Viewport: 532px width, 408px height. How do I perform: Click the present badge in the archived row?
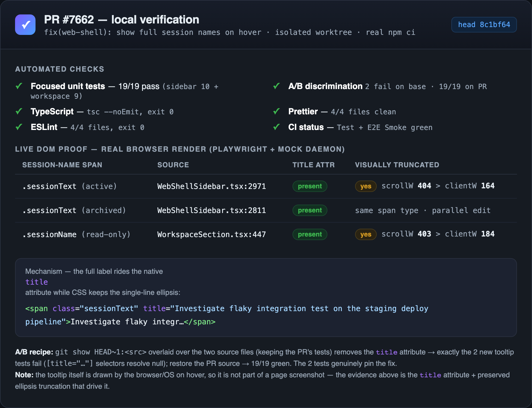tap(310, 210)
